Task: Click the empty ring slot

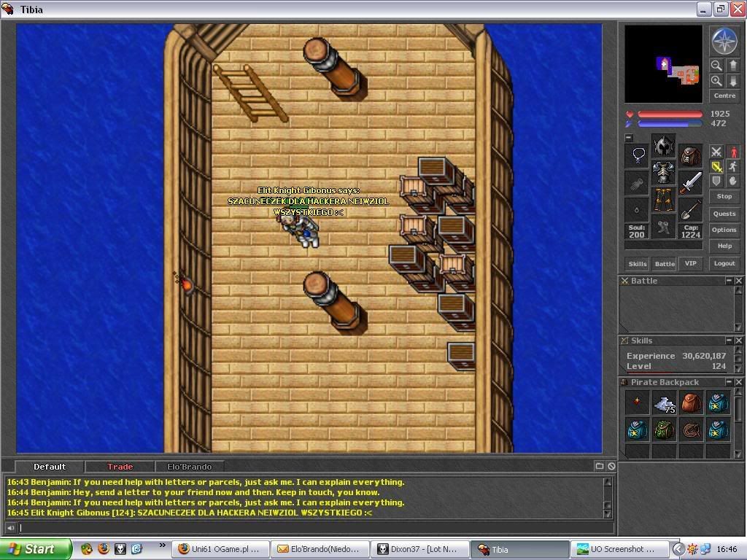Action: (637, 209)
